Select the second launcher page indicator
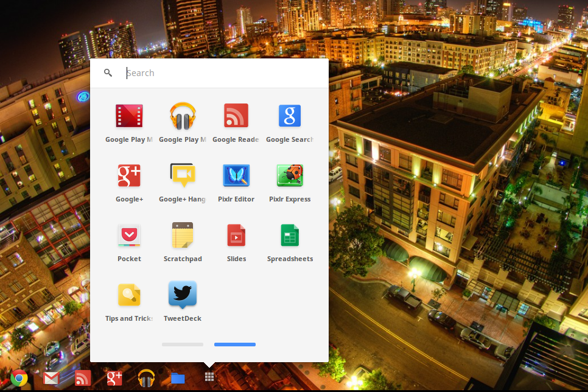588x392 pixels. [x=235, y=345]
